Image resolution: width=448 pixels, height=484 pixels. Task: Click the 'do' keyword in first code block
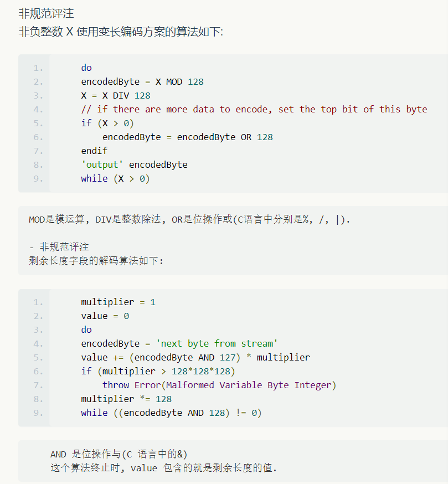(86, 68)
